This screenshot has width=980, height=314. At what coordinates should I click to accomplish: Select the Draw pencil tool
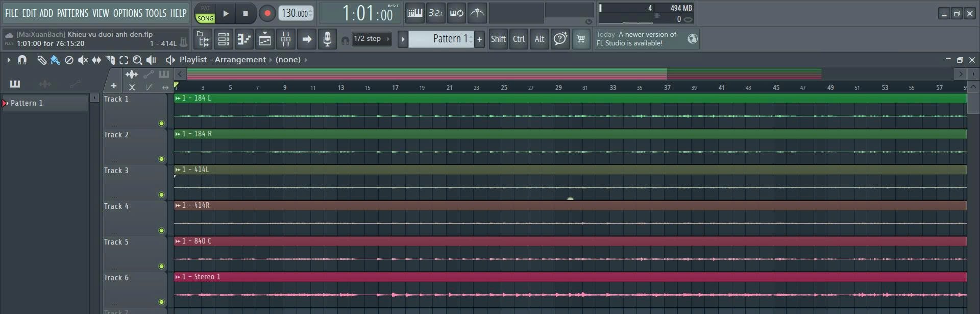click(41, 60)
